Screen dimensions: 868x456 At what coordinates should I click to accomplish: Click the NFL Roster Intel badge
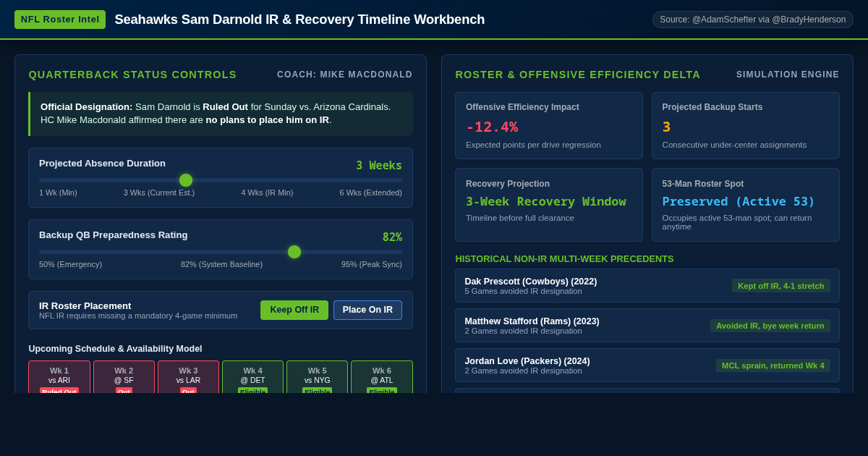pyautogui.click(x=60, y=20)
